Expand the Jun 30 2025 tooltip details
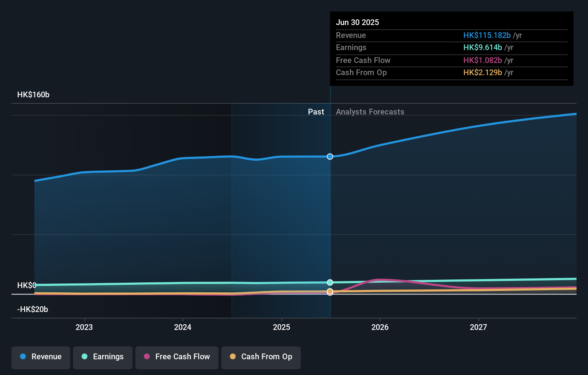 (357, 22)
